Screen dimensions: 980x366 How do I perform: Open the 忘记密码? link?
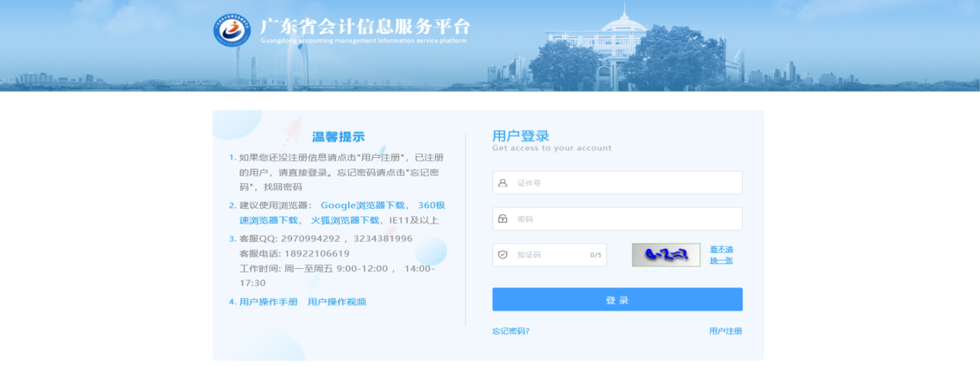click(x=511, y=331)
